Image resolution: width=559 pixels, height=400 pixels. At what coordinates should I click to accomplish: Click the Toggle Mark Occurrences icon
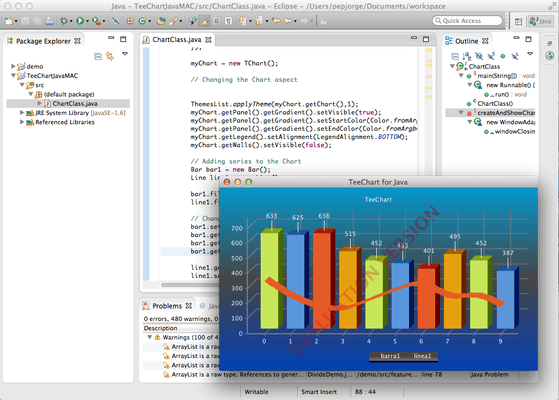click(204, 21)
